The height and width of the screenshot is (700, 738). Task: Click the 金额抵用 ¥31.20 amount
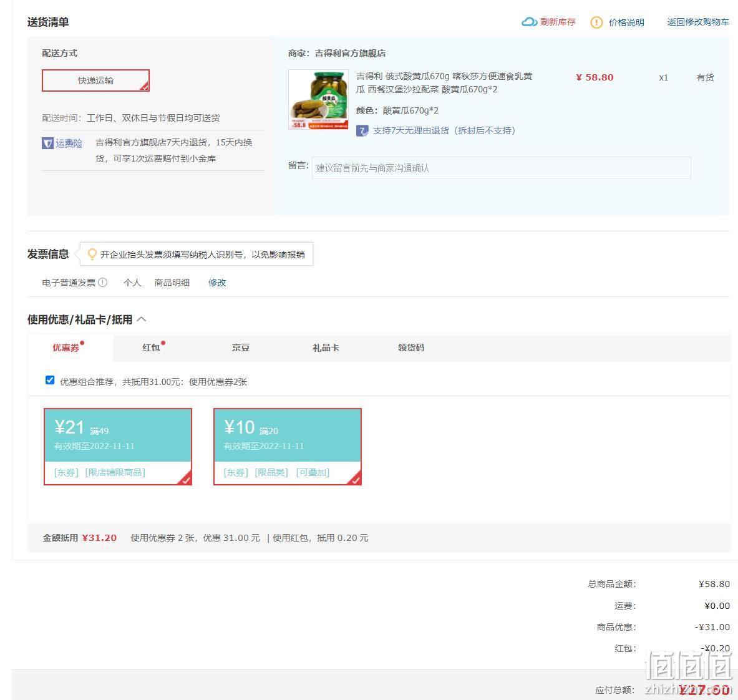[x=99, y=538]
